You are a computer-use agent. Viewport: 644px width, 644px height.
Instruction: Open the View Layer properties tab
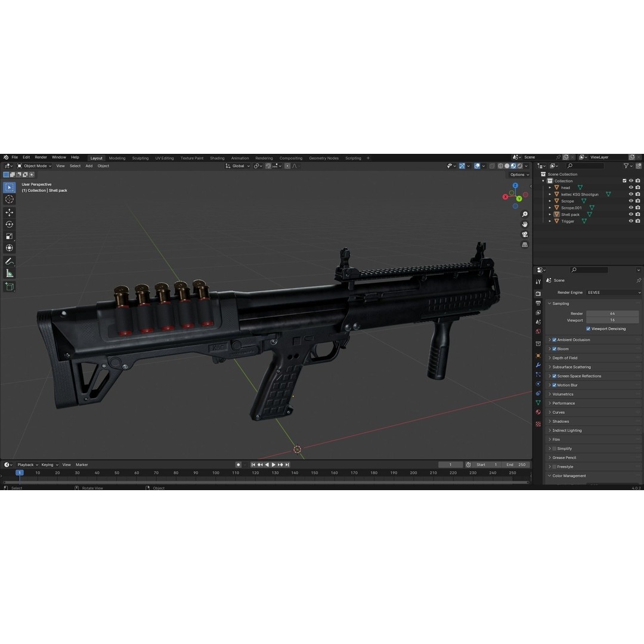[538, 312]
